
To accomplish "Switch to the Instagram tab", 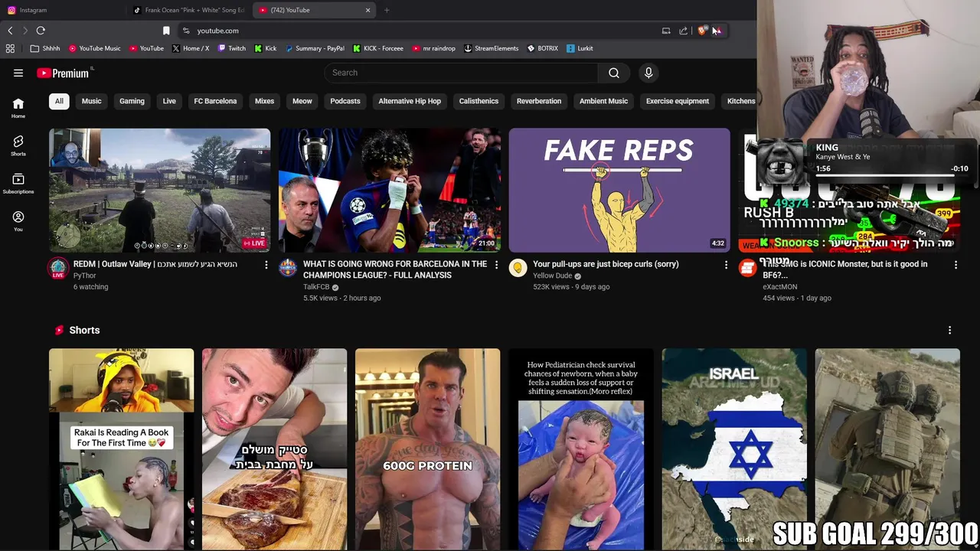I will [x=61, y=10].
